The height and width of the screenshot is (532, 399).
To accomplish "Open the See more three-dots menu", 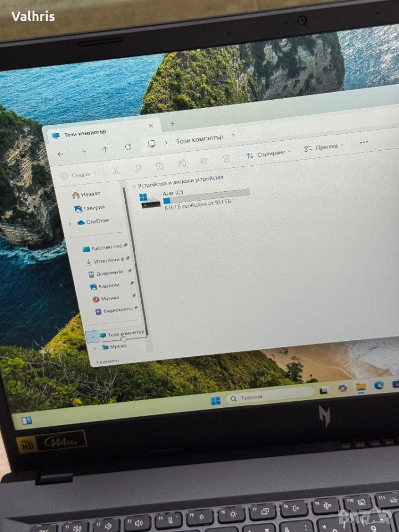I will pos(364,142).
